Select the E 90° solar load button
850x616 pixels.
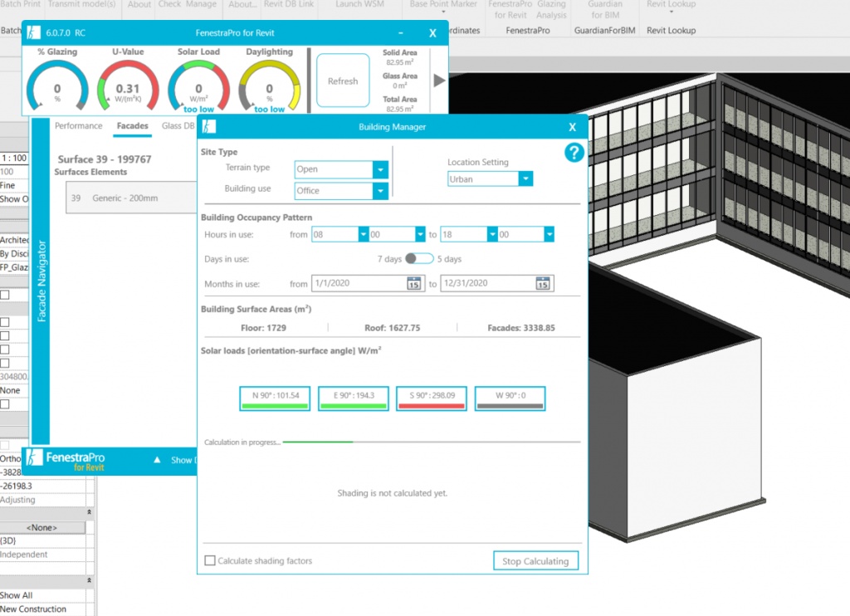pos(354,398)
